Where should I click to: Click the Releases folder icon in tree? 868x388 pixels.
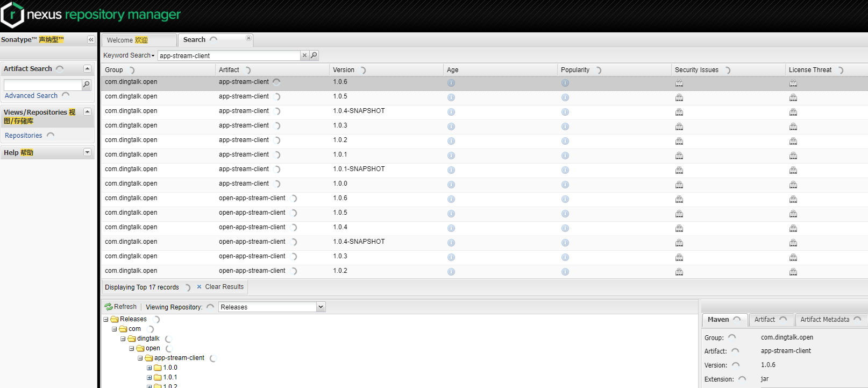click(x=115, y=319)
